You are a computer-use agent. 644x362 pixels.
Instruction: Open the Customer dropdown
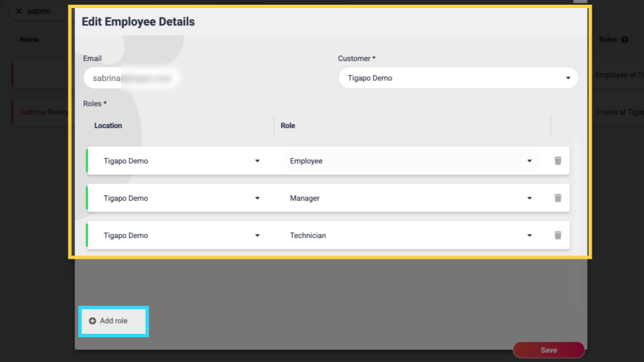(x=458, y=78)
